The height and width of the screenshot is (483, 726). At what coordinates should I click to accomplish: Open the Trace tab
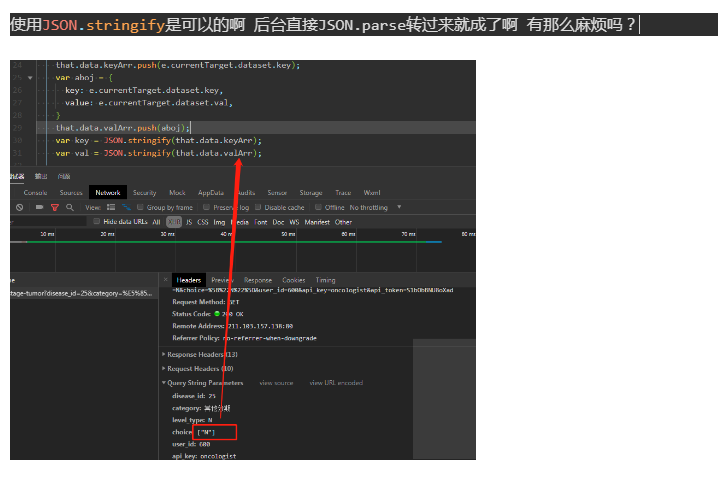[343, 193]
